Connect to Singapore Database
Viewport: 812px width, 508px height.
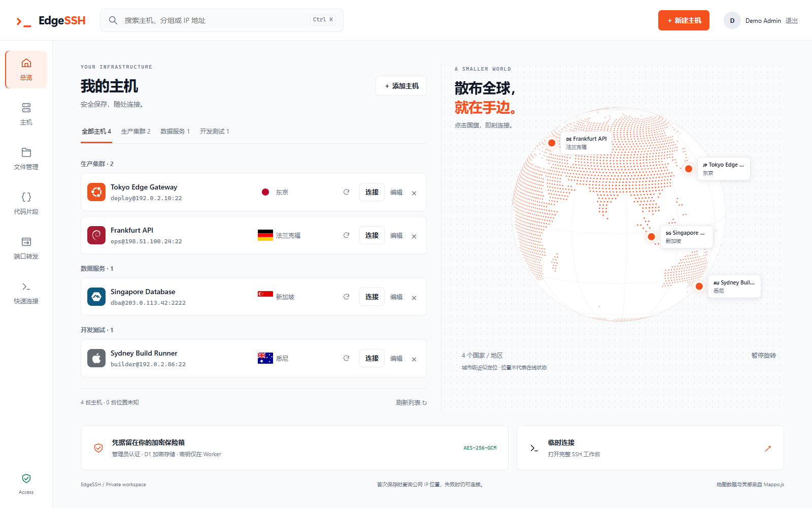click(x=372, y=297)
